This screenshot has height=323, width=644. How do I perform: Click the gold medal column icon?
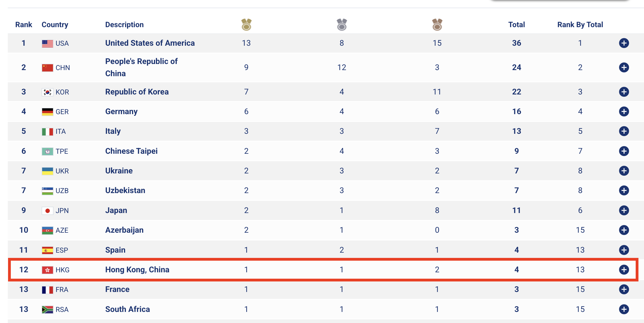pos(246,25)
